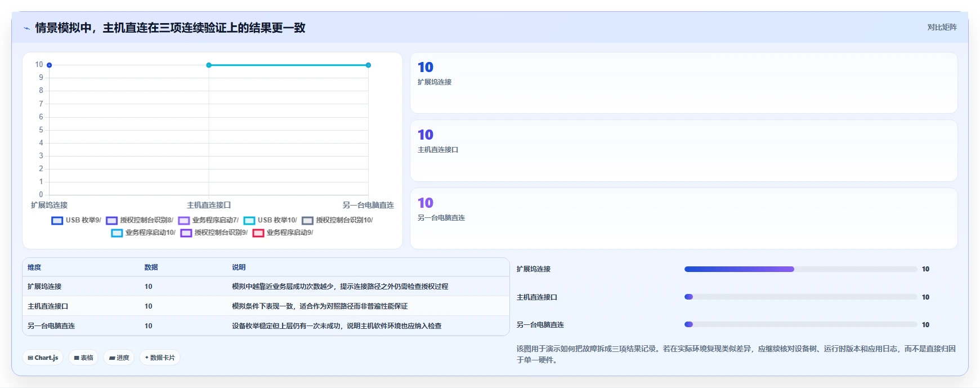The width and height of the screenshot is (980, 388).
Task: Click the 扩展坞连接 x-axis label under the chart
Action: (x=49, y=206)
